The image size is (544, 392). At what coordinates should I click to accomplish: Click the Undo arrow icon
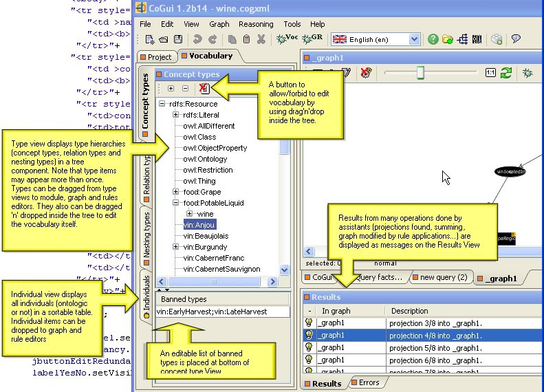[197, 39]
